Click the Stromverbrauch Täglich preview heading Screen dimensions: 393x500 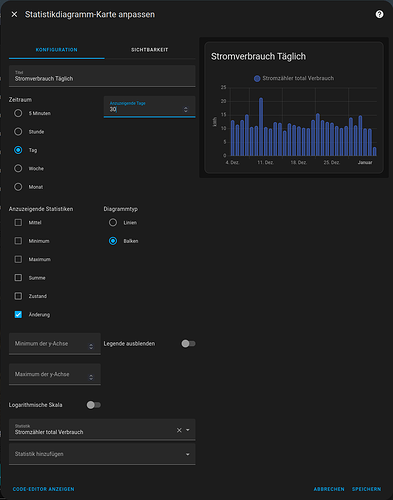(258, 57)
